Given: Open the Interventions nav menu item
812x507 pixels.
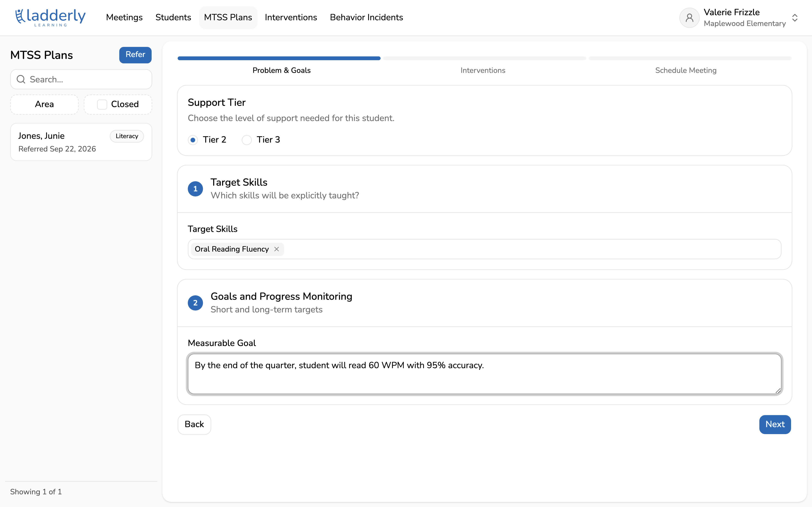Looking at the screenshot, I should [x=291, y=18].
